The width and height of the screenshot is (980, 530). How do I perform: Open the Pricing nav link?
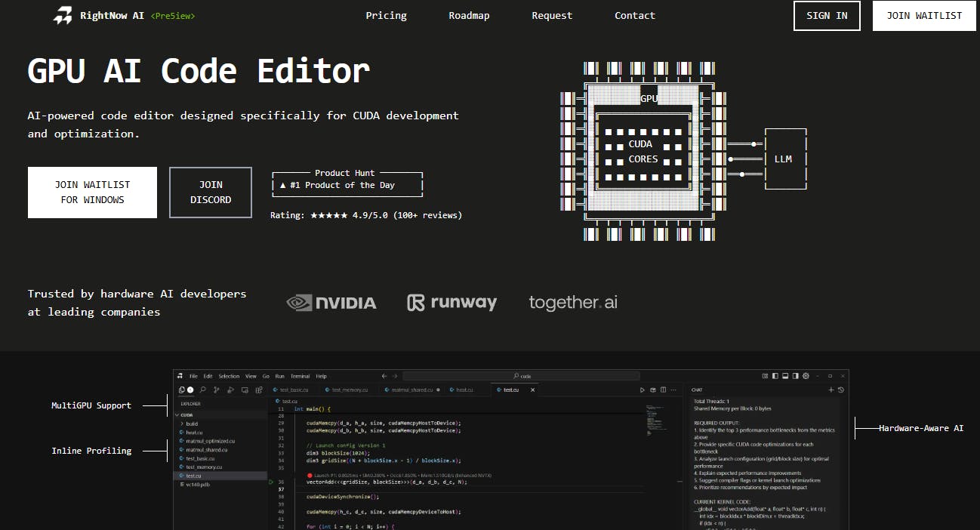(386, 16)
